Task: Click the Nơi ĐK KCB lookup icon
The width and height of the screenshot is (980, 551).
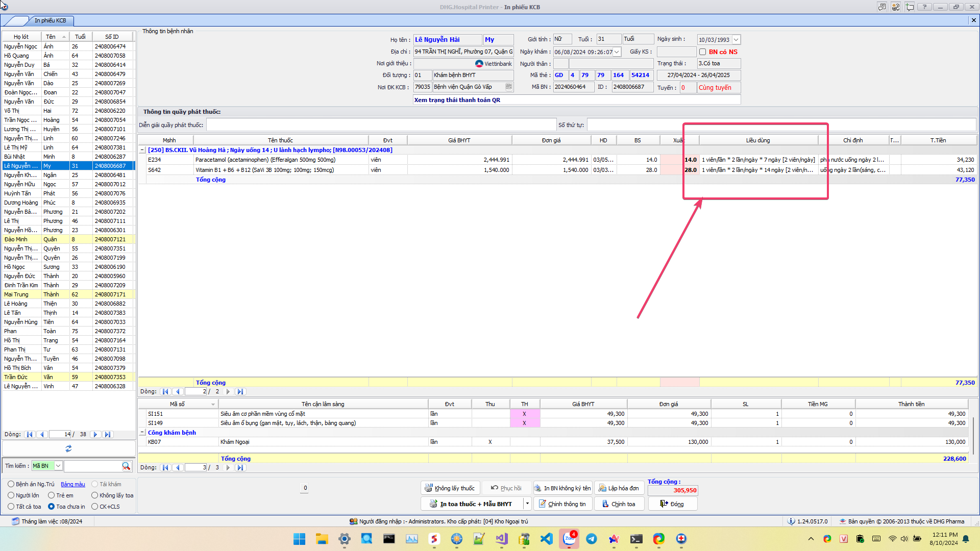Action: pyautogui.click(x=508, y=87)
